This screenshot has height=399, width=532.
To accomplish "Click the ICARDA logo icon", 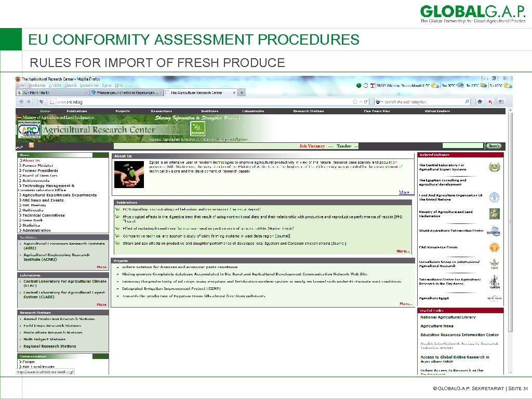I will click(495, 282).
